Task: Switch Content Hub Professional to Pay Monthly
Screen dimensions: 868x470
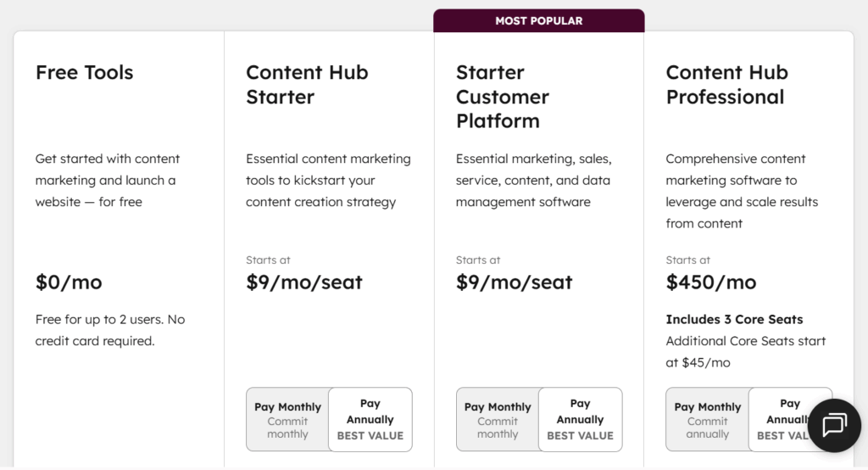Action: pyautogui.click(x=707, y=420)
